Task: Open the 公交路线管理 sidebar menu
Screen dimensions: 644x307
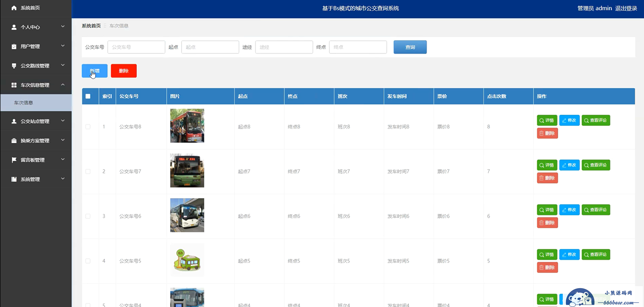Action: coord(36,66)
